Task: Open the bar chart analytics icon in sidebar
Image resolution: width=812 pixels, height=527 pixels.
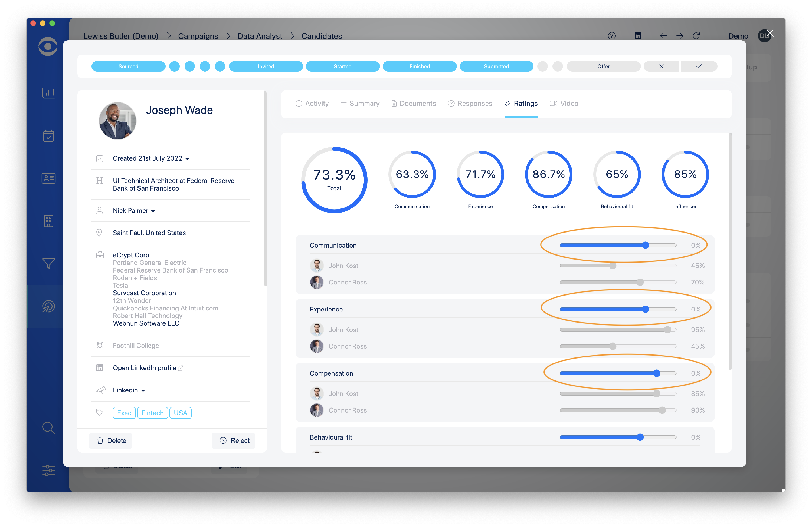Action: pyautogui.click(x=48, y=93)
